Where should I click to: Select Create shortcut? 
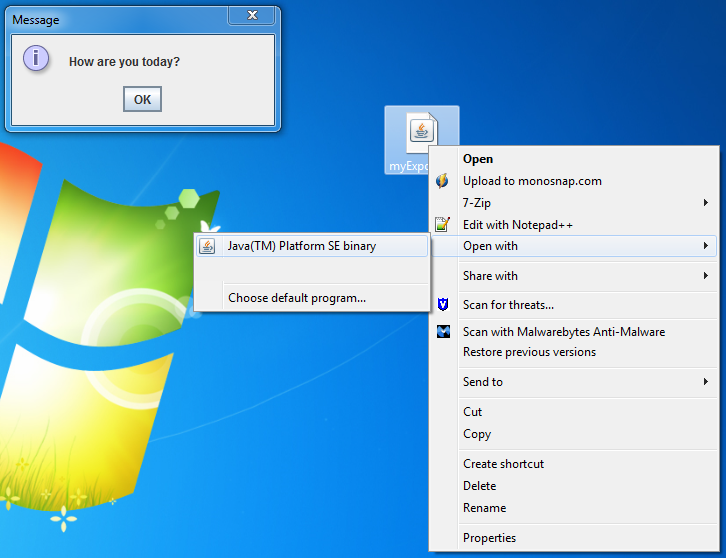(574, 464)
